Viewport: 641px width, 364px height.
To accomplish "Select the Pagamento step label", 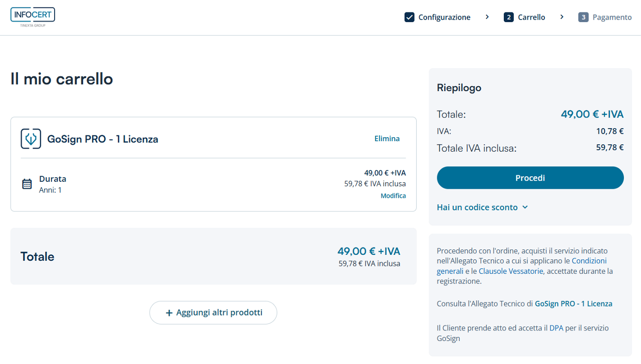I will point(612,17).
